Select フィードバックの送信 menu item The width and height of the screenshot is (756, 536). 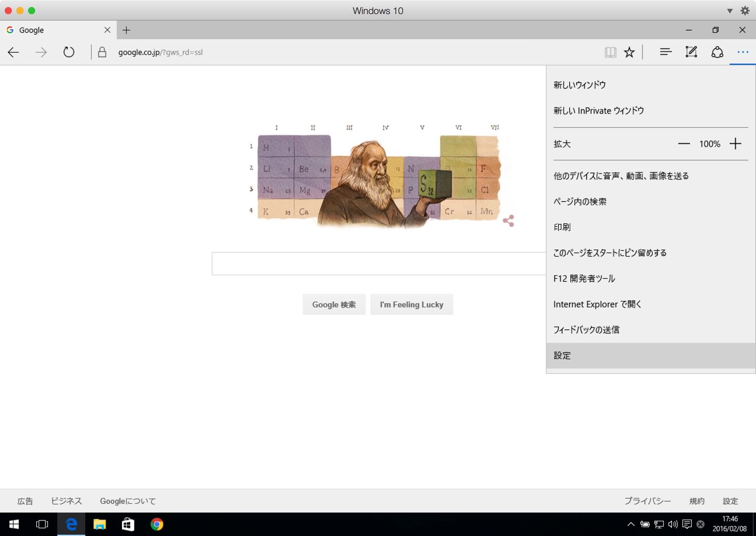click(x=650, y=330)
